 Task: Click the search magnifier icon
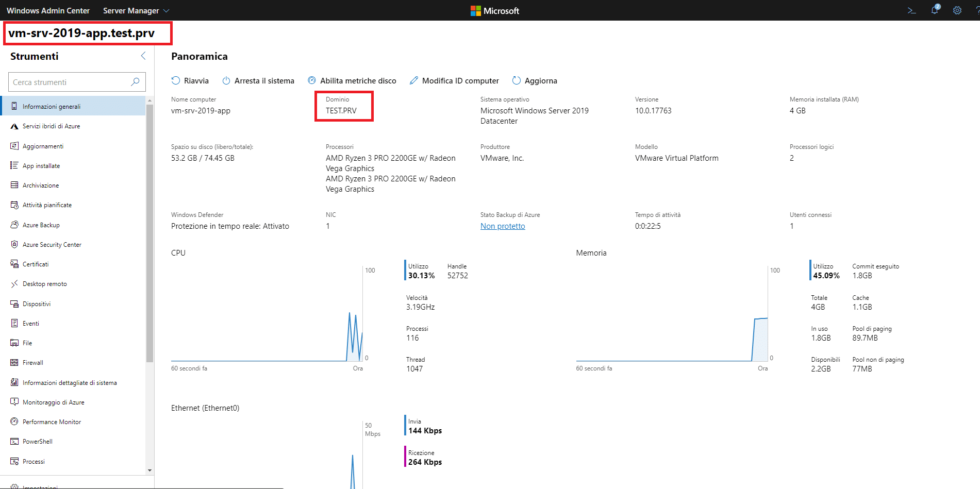[x=135, y=82]
